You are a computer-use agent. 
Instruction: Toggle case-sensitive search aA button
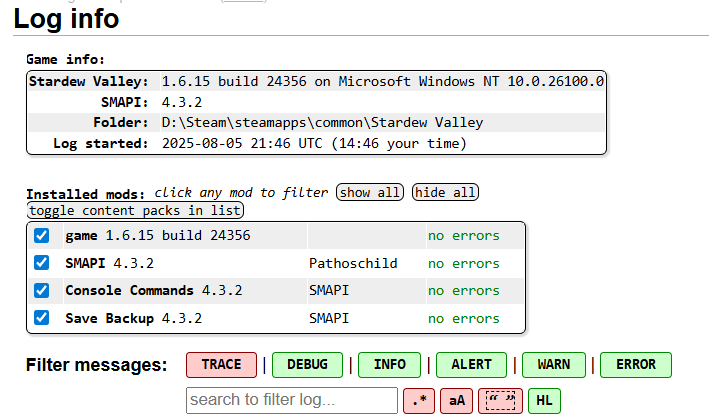(x=457, y=401)
